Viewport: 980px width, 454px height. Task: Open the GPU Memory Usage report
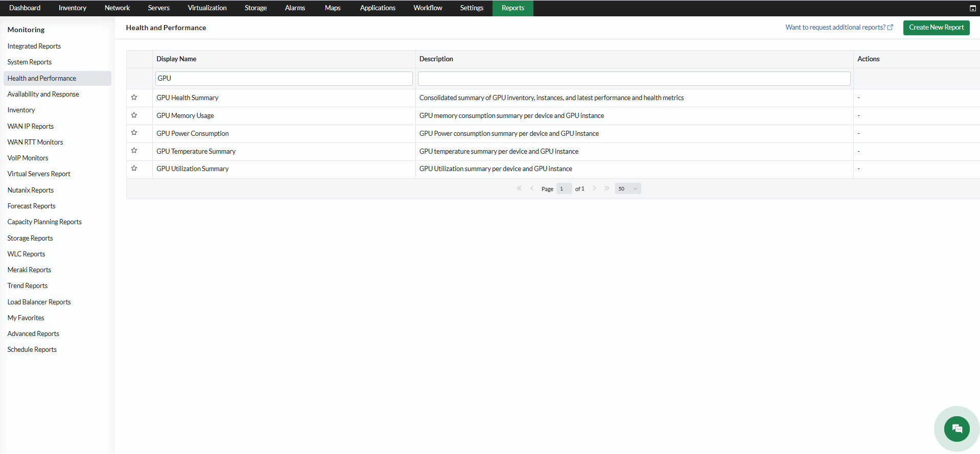pyautogui.click(x=185, y=115)
